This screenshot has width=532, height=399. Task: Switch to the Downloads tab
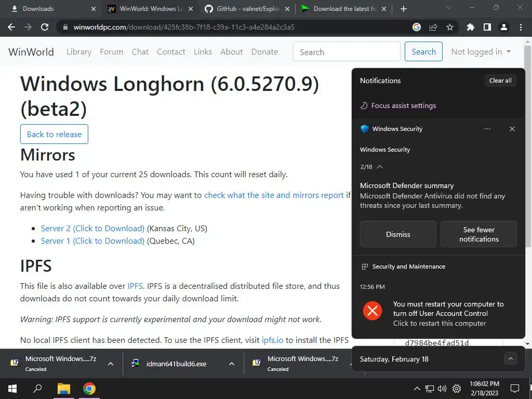coord(50,9)
